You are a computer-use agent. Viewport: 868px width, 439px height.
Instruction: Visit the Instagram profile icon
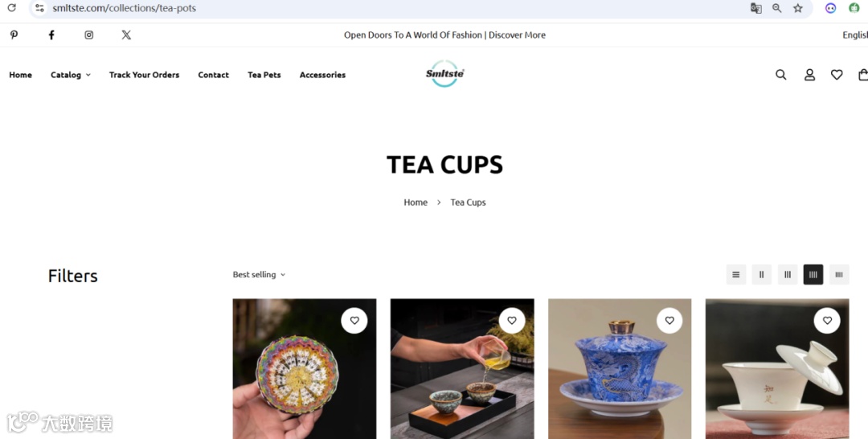click(x=88, y=35)
